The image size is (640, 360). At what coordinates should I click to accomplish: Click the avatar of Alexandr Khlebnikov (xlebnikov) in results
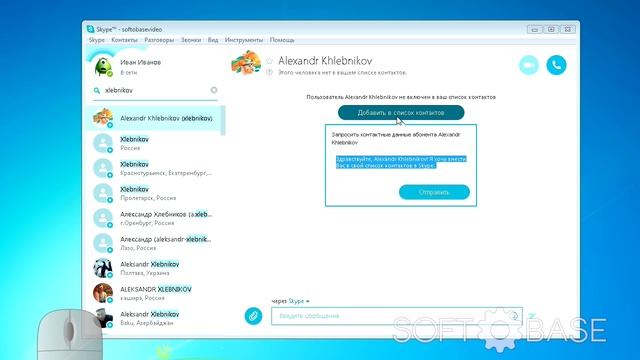(103, 118)
